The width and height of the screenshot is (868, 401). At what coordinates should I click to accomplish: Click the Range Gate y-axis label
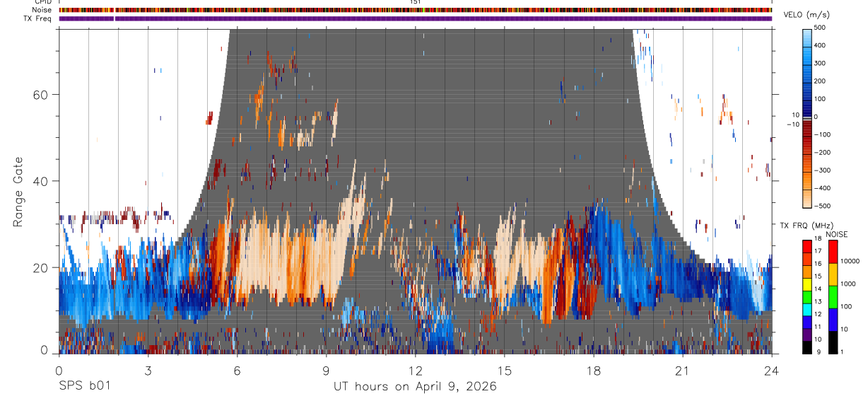(x=18, y=192)
